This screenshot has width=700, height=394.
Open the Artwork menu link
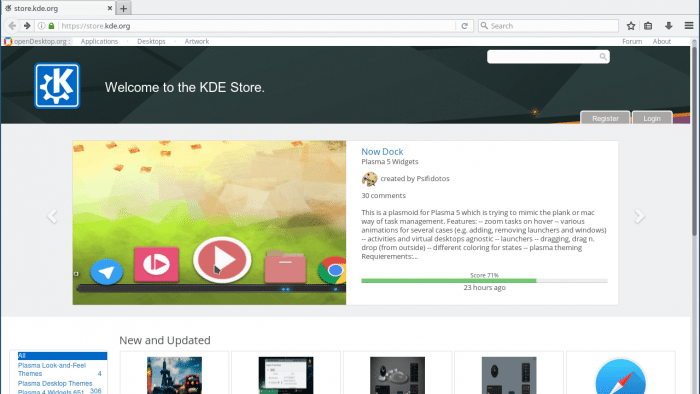coord(197,41)
